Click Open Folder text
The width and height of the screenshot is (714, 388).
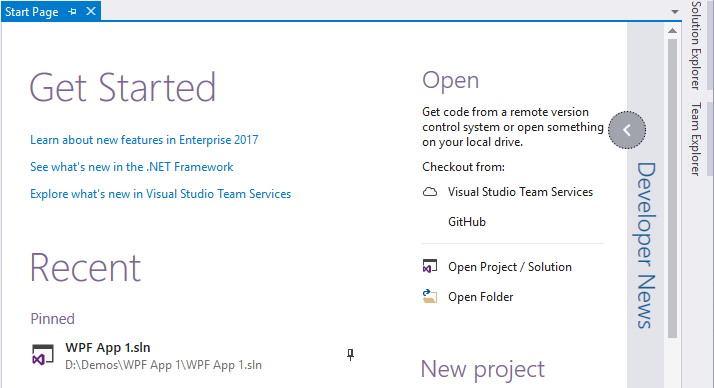click(x=480, y=297)
